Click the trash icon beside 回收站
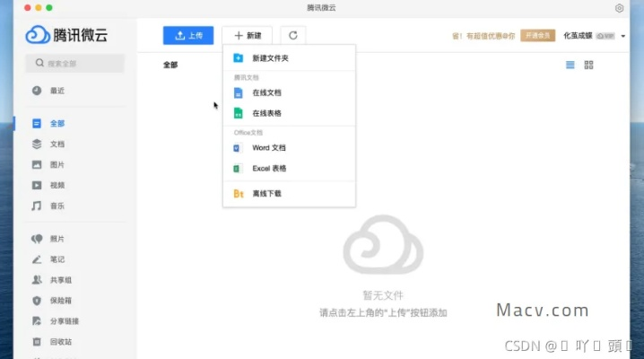644x359 pixels. point(37,341)
